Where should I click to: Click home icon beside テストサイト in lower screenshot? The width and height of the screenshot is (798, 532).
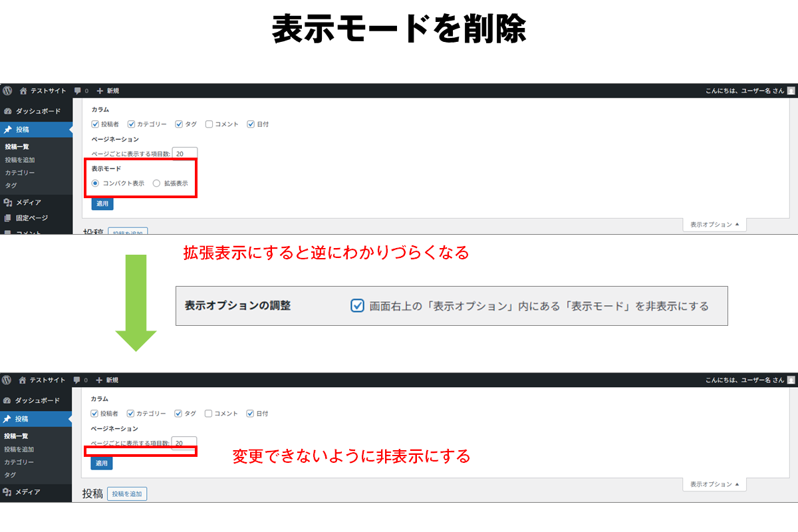point(23,380)
